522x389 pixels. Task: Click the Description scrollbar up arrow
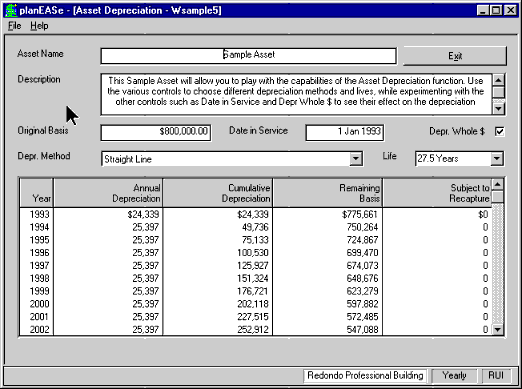499,80
